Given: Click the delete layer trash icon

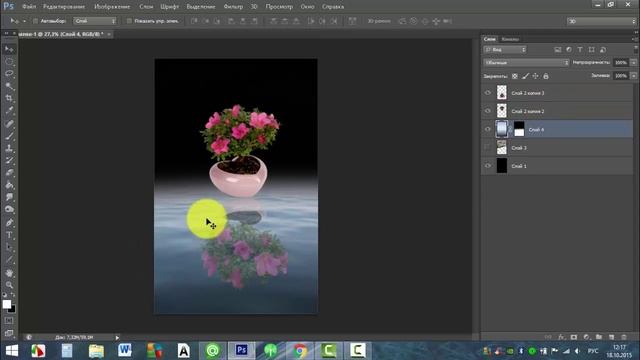Looking at the screenshot, I should point(624,337).
